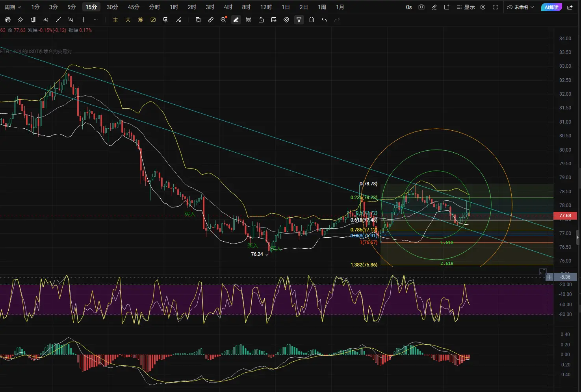This screenshot has width=581, height=392.
Task: Toggle the funnel filter button
Action: pyautogui.click(x=299, y=20)
